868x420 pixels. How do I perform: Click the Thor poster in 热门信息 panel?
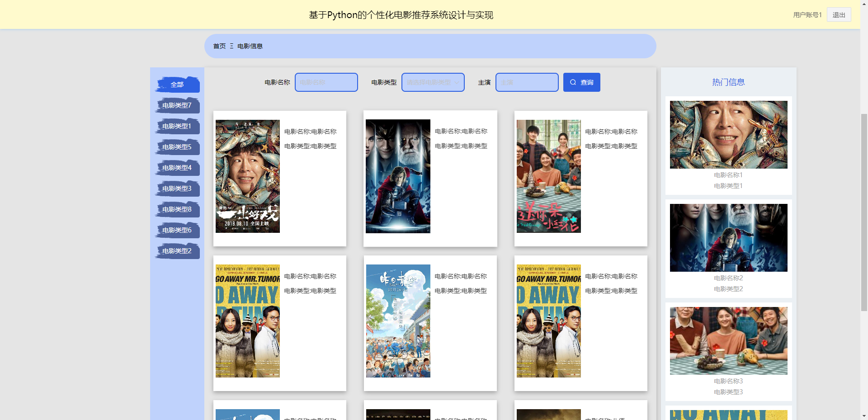click(728, 237)
